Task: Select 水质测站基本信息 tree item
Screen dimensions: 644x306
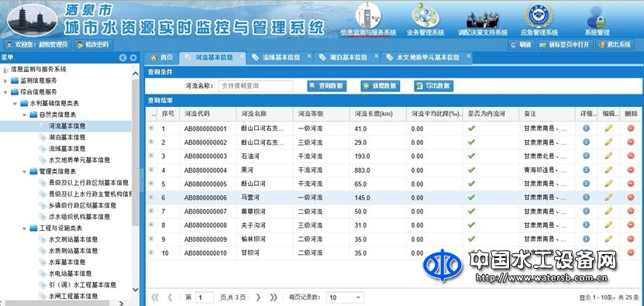Action: click(x=73, y=250)
